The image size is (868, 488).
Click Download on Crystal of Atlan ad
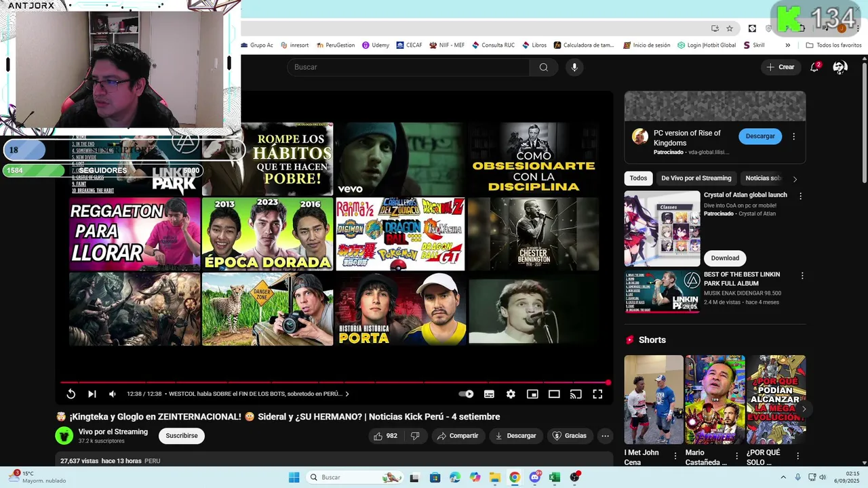click(725, 258)
